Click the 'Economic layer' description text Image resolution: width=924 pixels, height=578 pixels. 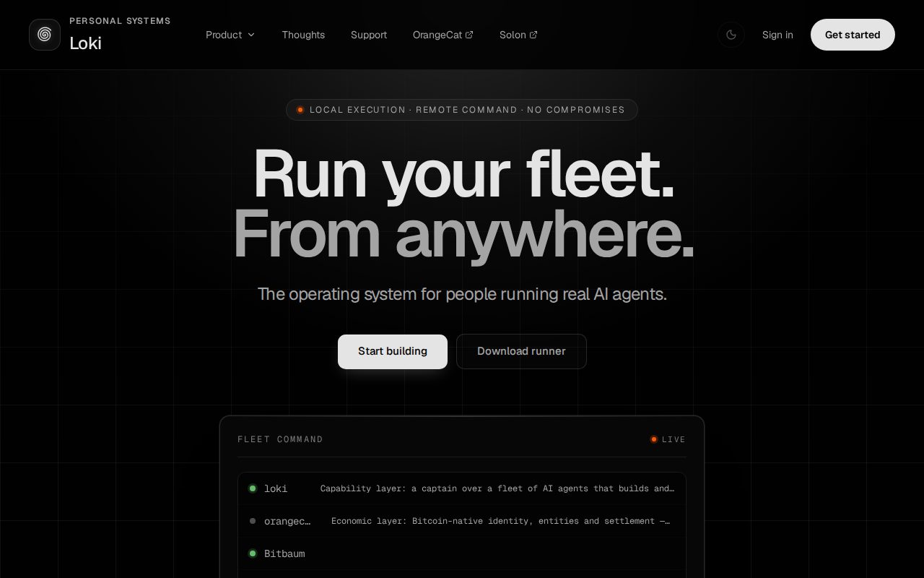[x=500, y=521]
